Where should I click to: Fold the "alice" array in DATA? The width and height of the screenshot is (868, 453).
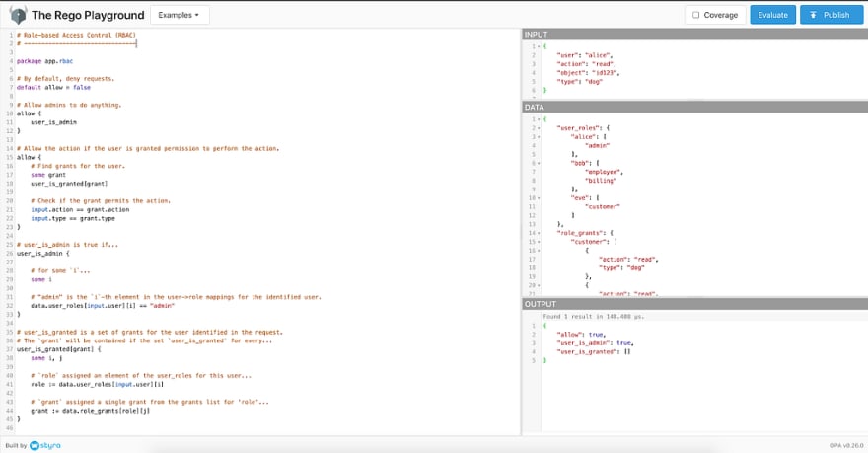540,137
